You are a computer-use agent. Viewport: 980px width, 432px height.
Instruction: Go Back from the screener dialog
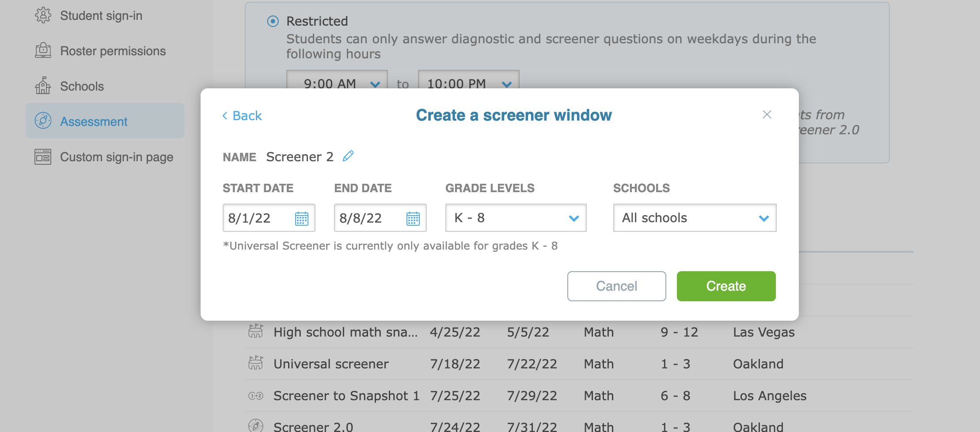[x=242, y=116]
